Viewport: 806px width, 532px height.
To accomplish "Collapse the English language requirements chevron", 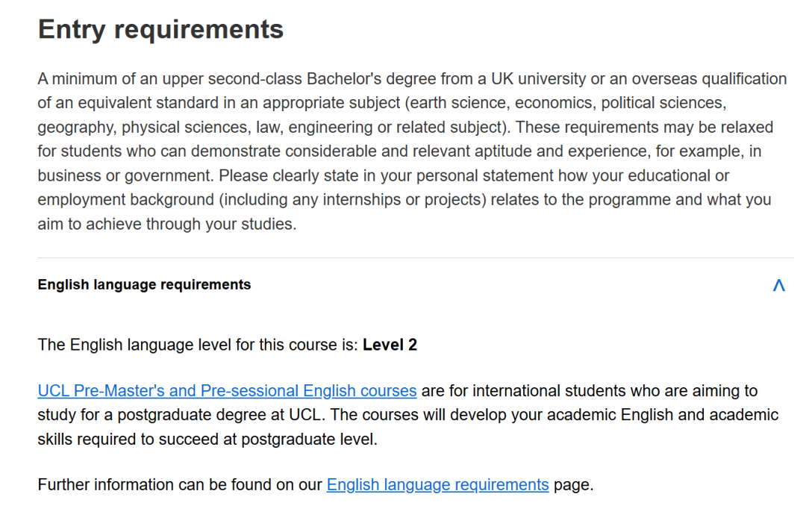I will (778, 285).
